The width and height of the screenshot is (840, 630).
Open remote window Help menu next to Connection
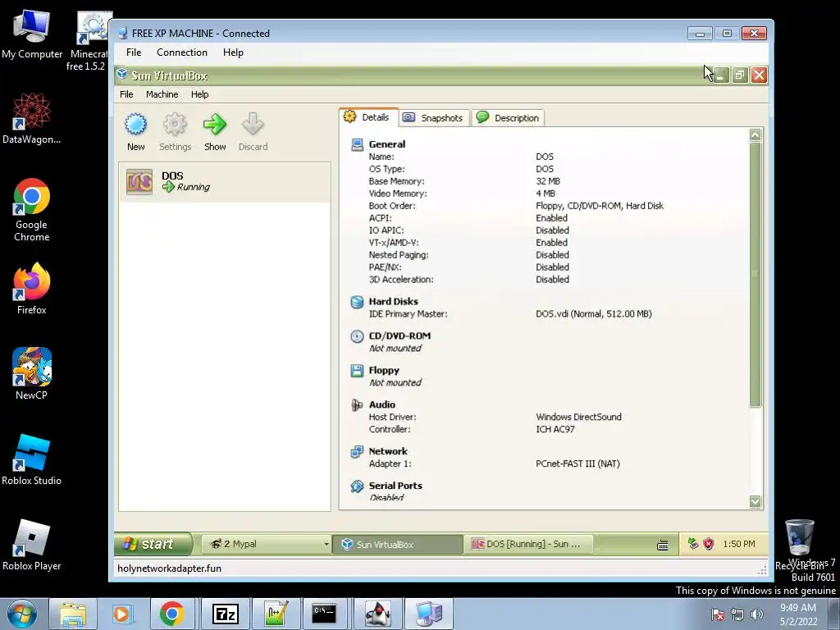(x=233, y=52)
